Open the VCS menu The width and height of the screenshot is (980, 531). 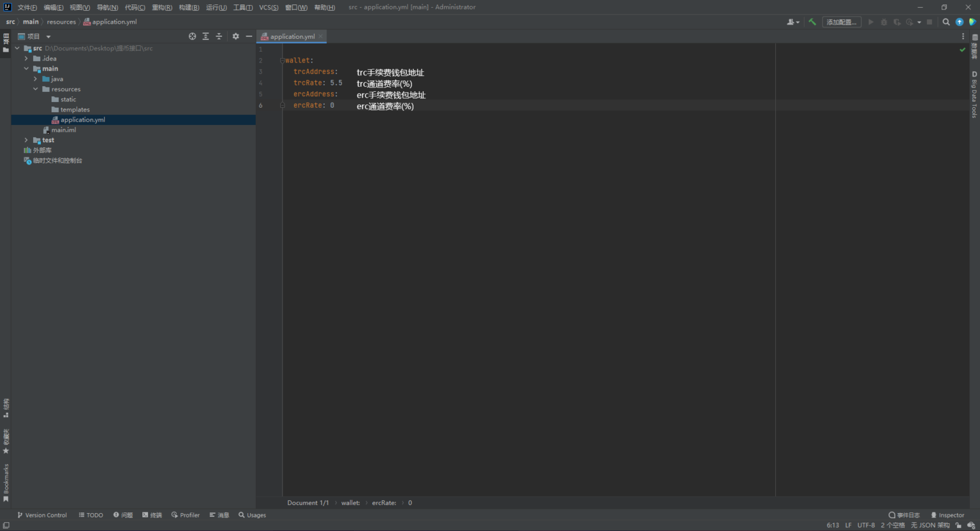coord(268,7)
